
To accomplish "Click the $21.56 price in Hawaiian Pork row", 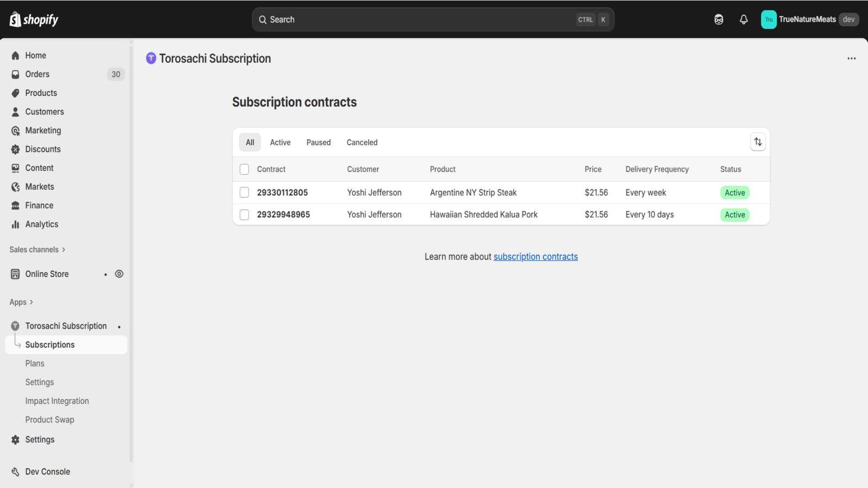I will [x=596, y=215].
